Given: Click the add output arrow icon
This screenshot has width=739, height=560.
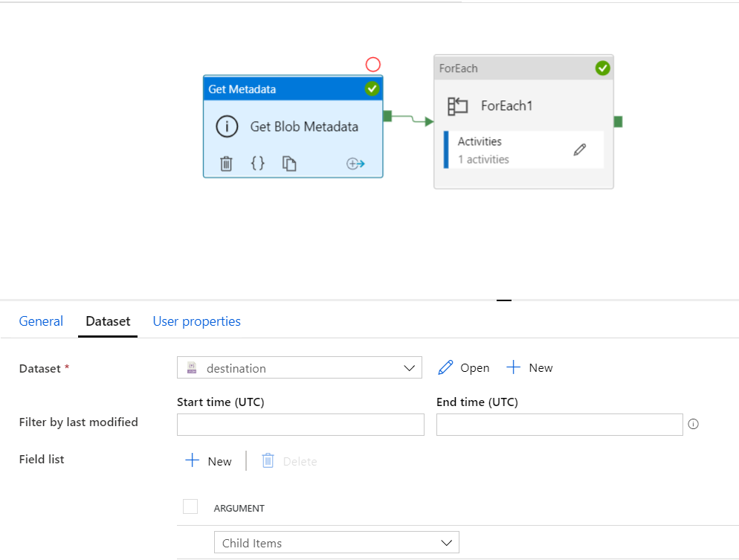Looking at the screenshot, I should pyautogui.click(x=355, y=164).
